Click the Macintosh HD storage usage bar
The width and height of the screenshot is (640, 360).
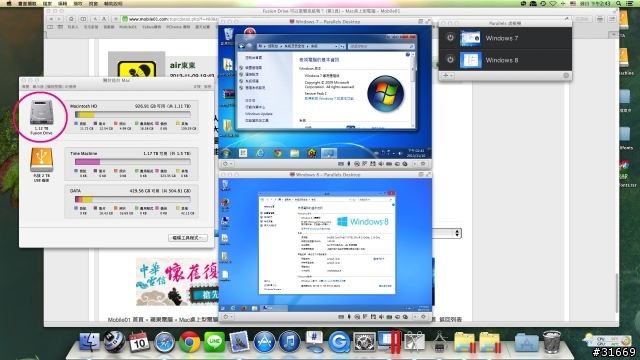132,115
